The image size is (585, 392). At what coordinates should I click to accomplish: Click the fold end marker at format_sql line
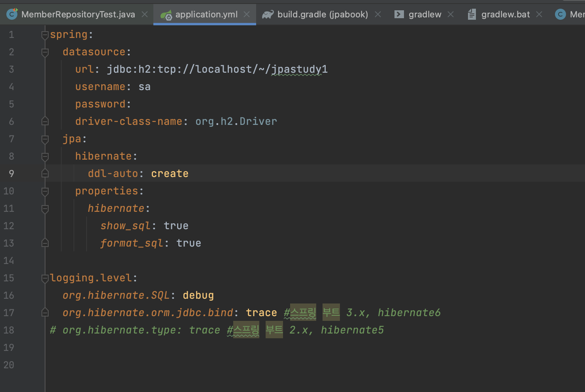click(45, 243)
